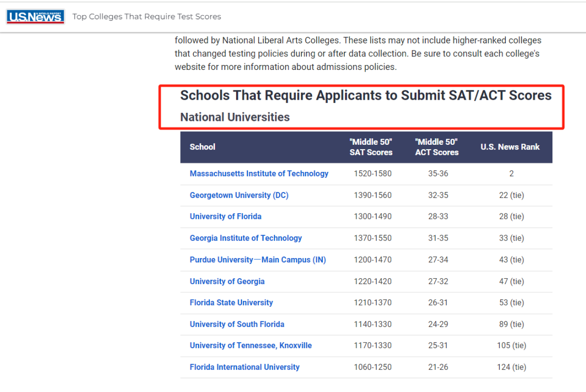586x392 pixels.
Task: Follow the Purdue University—Main Campus (IN) link
Action: coord(258,260)
